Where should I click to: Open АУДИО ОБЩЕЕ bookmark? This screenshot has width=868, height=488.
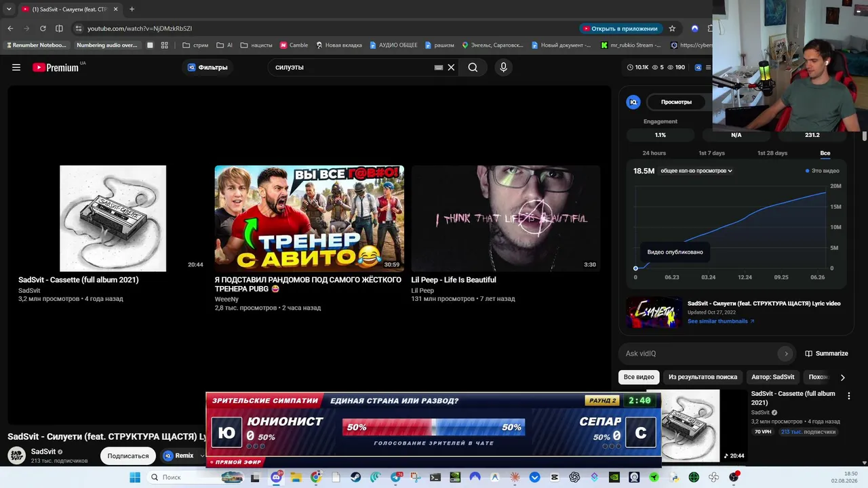click(393, 45)
